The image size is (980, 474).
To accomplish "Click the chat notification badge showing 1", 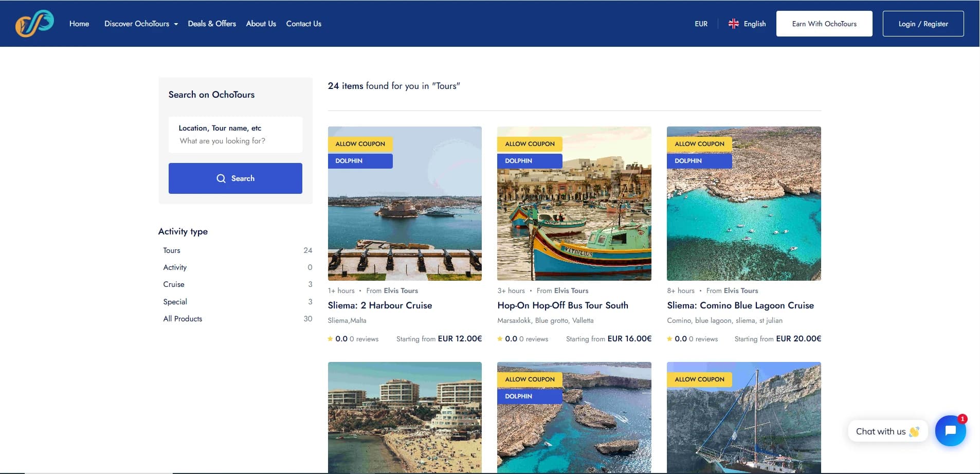I will 963,418.
